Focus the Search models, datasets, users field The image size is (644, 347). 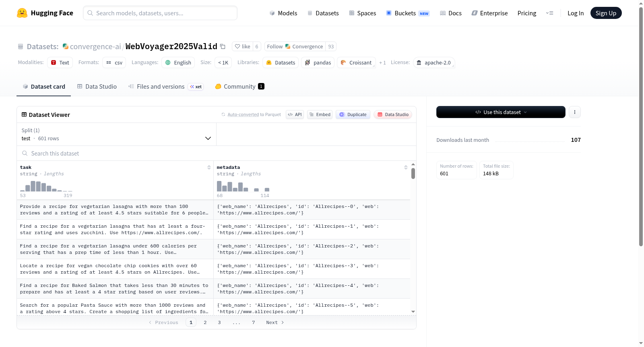click(x=160, y=13)
